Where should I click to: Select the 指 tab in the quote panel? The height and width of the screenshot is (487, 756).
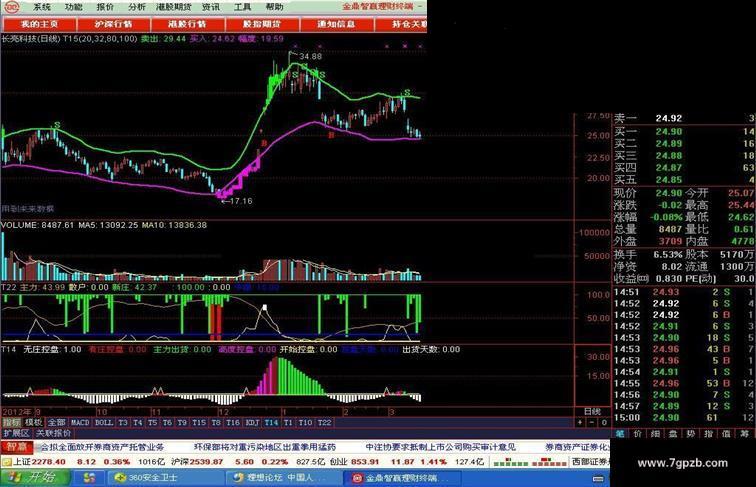point(709,433)
